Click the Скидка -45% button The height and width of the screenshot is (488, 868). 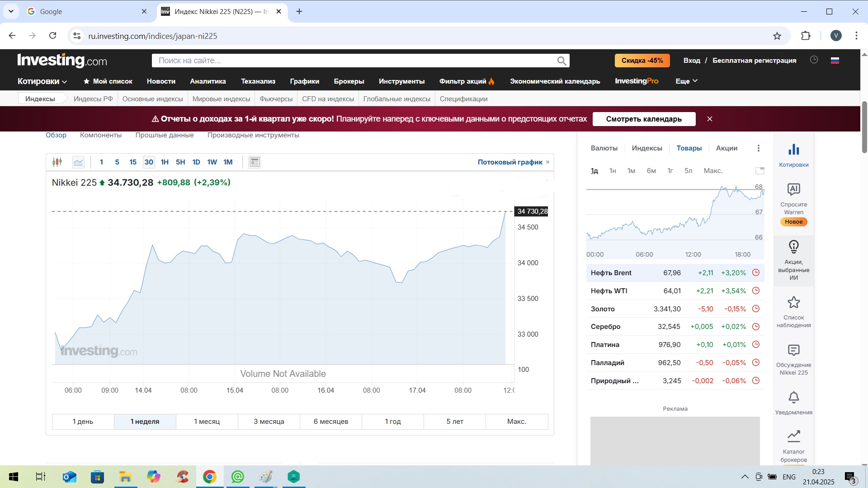[642, 61]
